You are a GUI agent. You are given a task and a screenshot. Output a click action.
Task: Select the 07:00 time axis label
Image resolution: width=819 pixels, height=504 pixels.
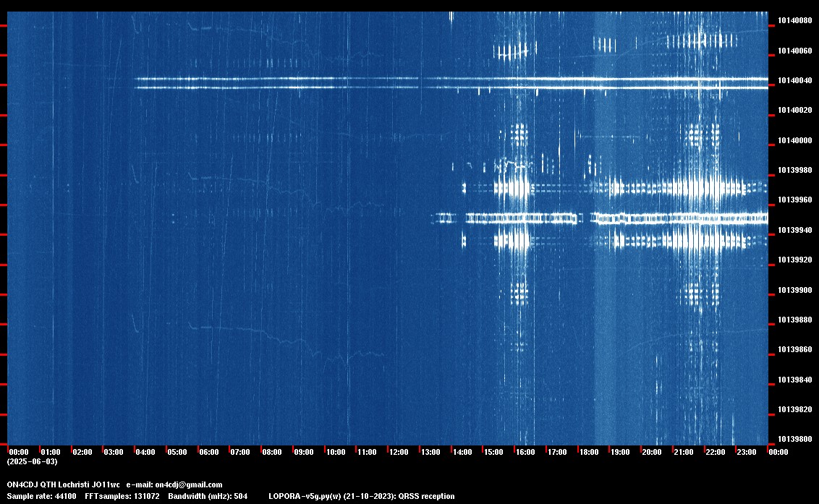[x=240, y=452]
